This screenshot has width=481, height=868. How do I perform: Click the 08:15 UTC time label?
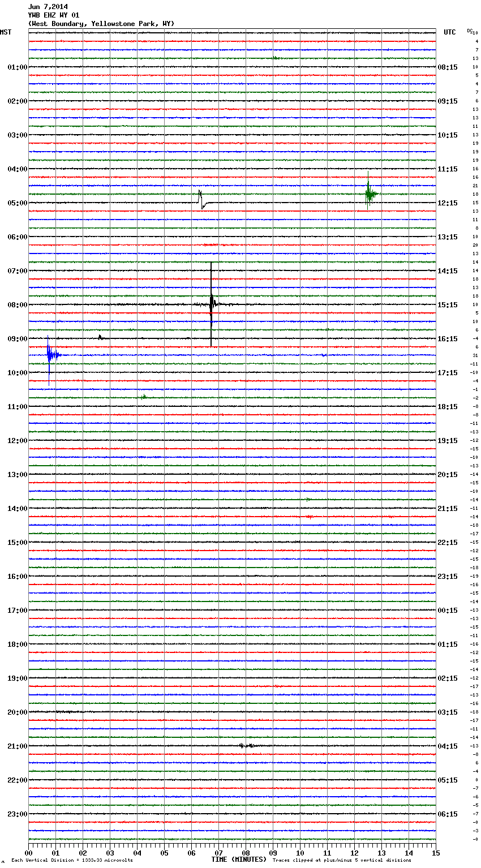448,67
